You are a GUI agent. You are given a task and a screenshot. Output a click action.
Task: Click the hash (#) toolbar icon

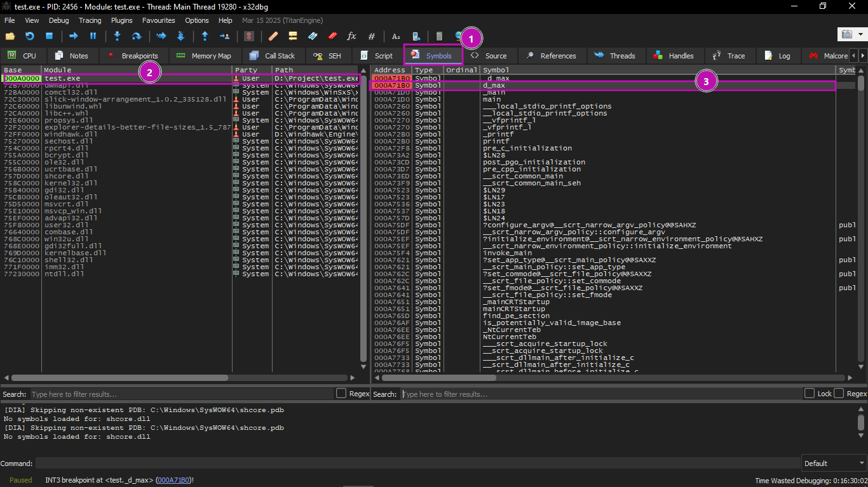(x=372, y=36)
